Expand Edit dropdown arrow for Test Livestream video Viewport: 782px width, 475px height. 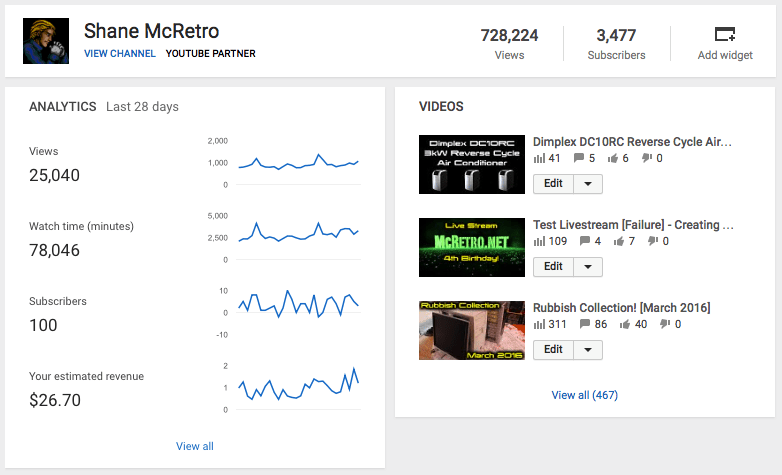click(588, 267)
